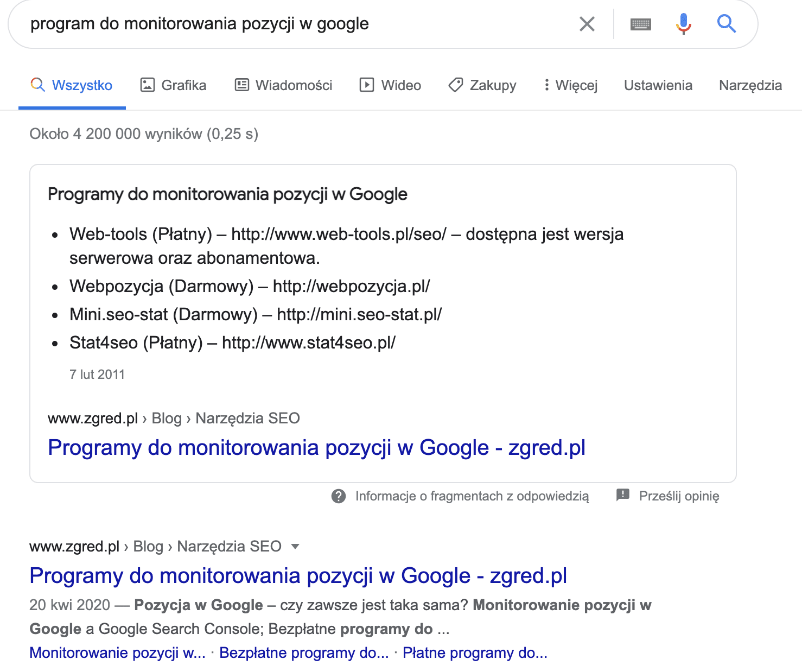
Task: Click the question mark snippet info icon
Action: click(x=339, y=496)
